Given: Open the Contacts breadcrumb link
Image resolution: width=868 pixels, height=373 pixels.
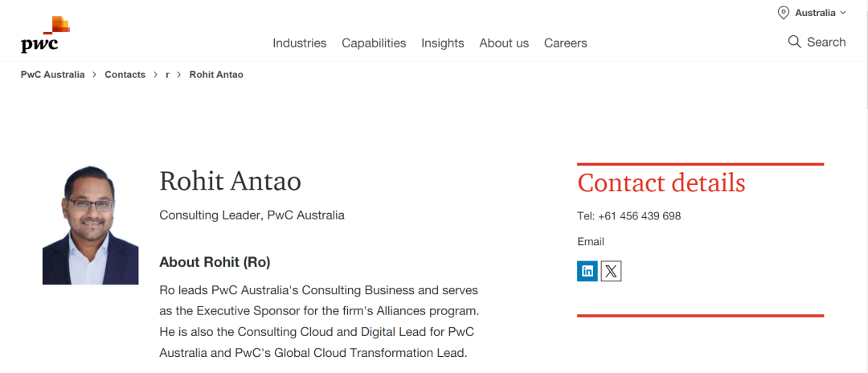Looking at the screenshot, I should click(125, 75).
